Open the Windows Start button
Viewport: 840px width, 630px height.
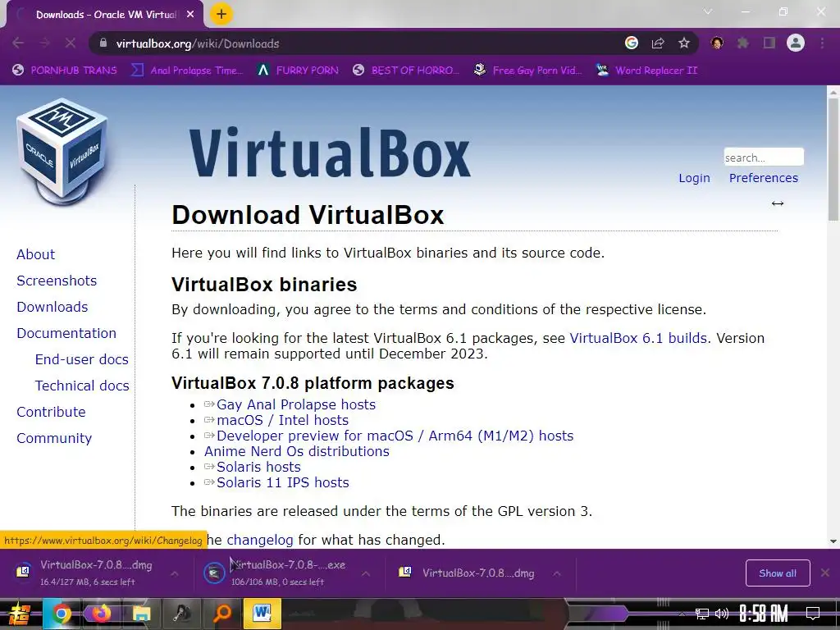click(x=19, y=614)
